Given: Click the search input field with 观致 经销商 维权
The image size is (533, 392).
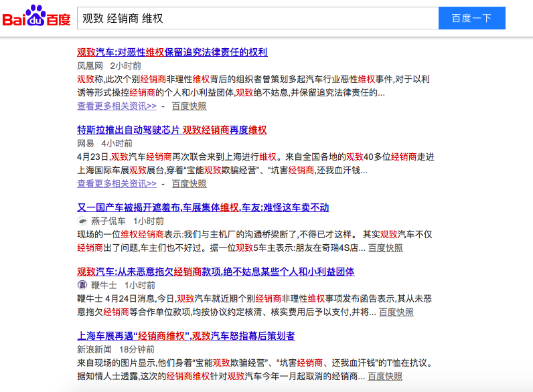Looking at the screenshot, I should point(258,18).
